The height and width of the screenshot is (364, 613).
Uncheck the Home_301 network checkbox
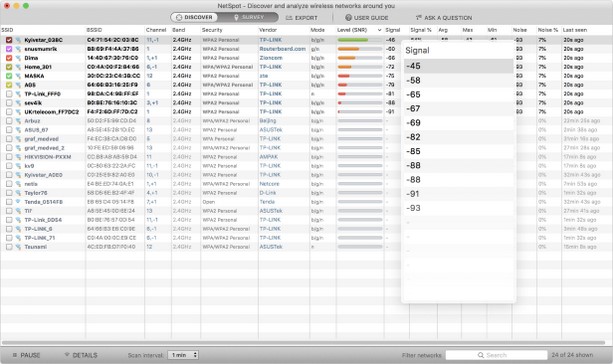[9, 67]
